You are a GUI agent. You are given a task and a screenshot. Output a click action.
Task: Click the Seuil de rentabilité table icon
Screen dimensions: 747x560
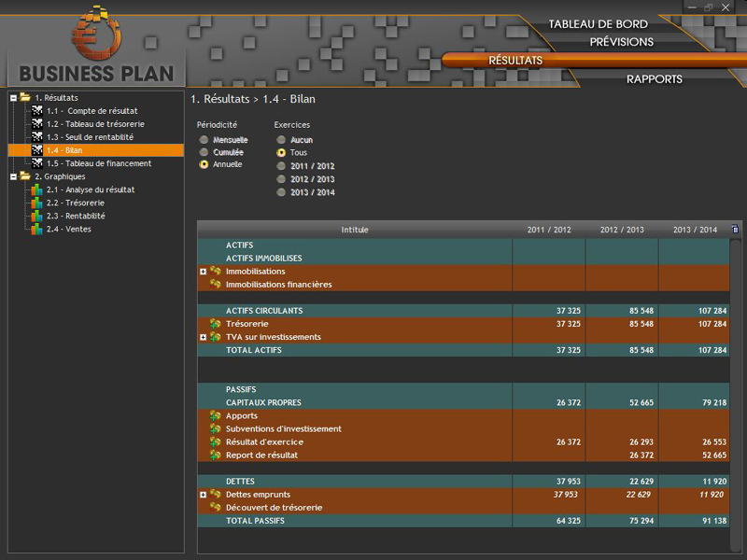(37, 136)
